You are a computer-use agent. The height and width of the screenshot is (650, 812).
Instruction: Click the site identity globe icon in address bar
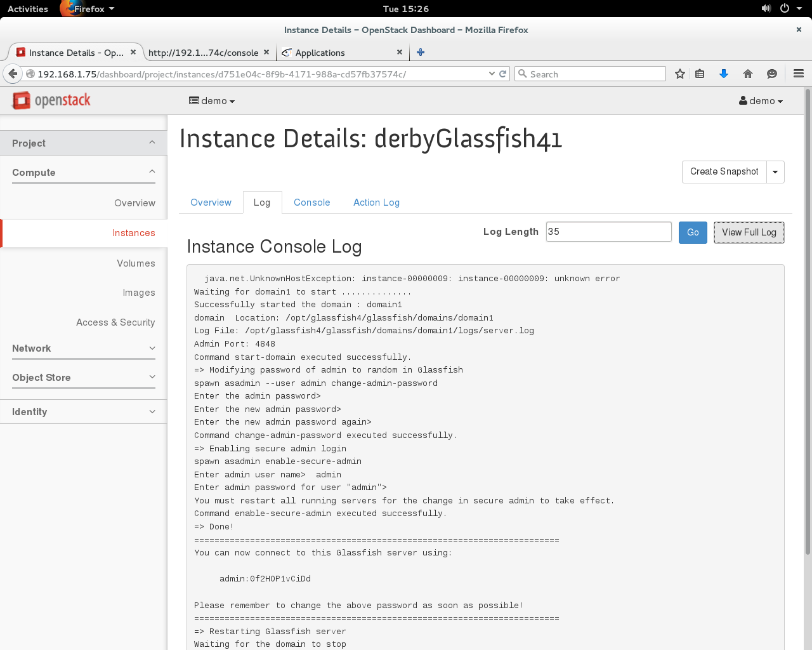(x=30, y=74)
